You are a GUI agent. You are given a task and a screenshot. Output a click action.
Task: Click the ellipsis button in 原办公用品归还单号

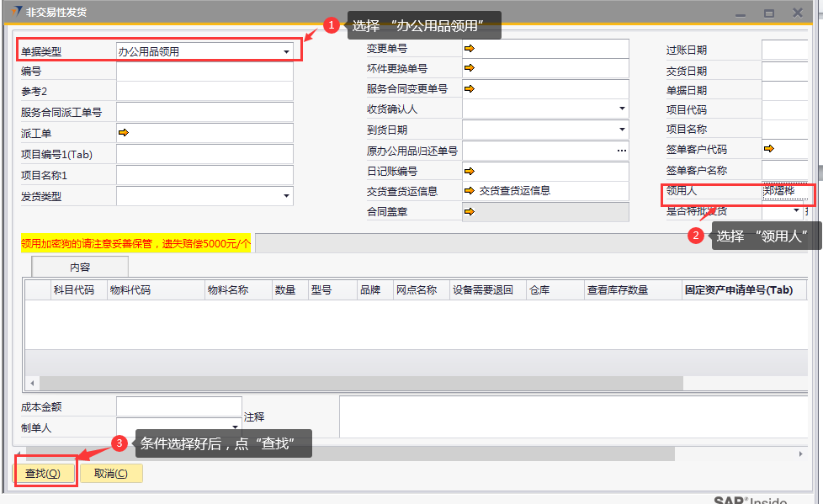pyautogui.click(x=622, y=151)
